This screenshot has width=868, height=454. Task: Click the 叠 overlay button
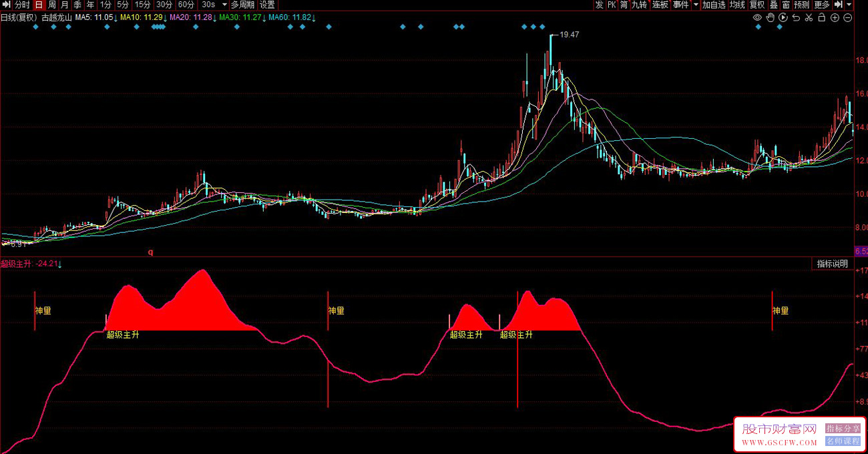774,5
